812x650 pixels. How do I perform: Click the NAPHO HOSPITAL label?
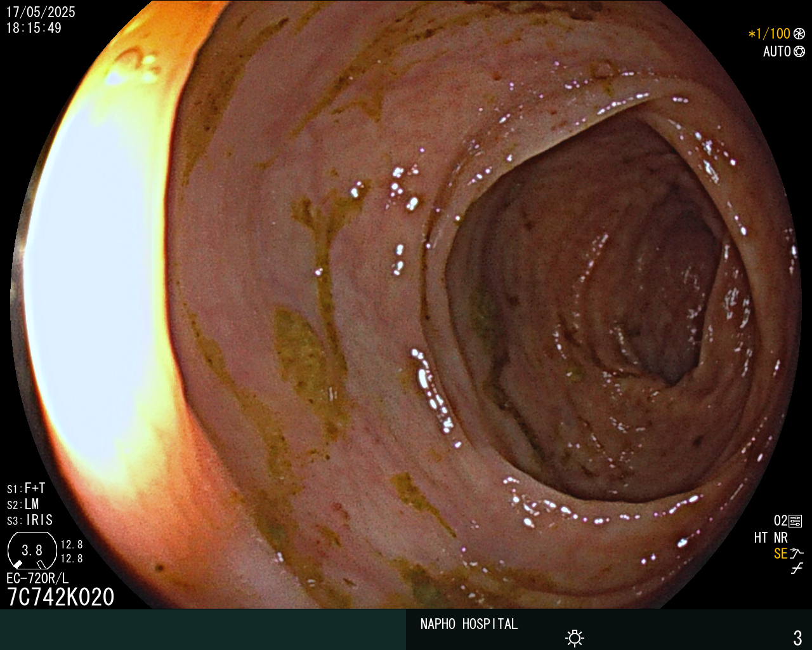click(x=469, y=624)
